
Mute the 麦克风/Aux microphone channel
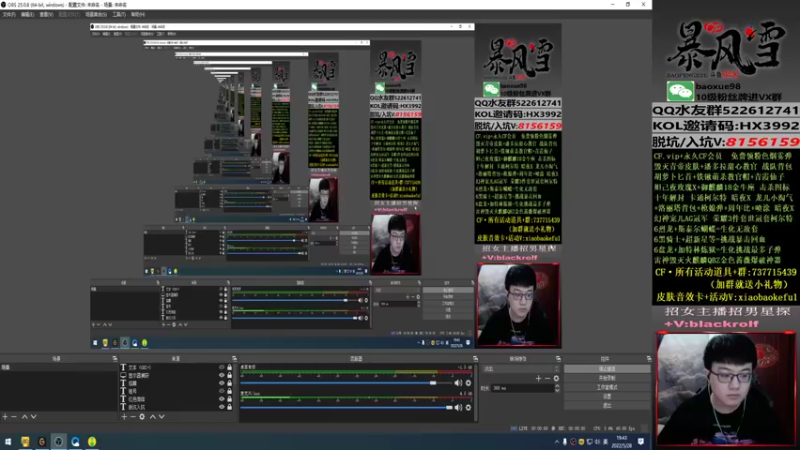pyautogui.click(x=458, y=407)
